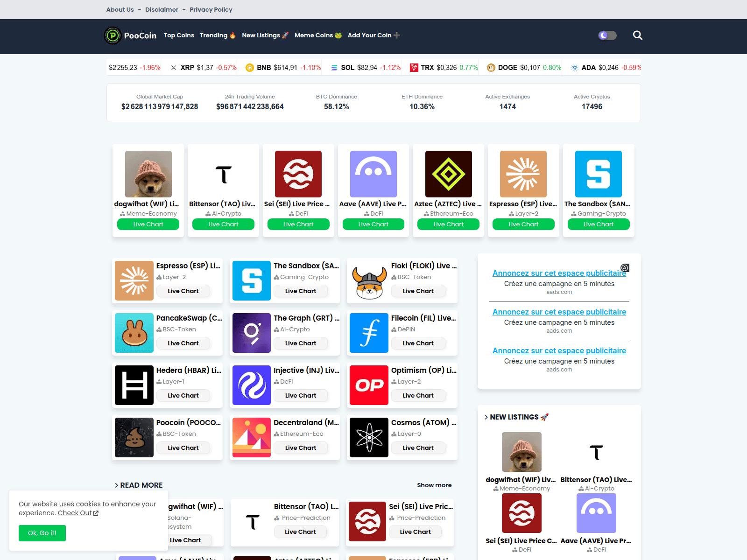Viewport: 747px width, 560px height.
Task: Open the cookie Check Out link
Action: pos(78,513)
